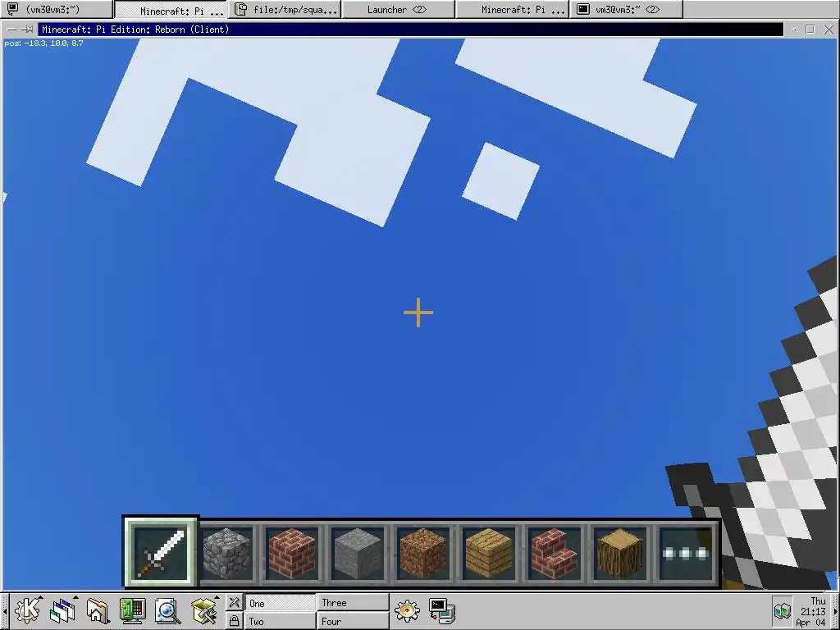Viewport: 840px width, 630px height.
Task: Select the red brick block in hotbar
Action: pyautogui.click(x=291, y=554)
